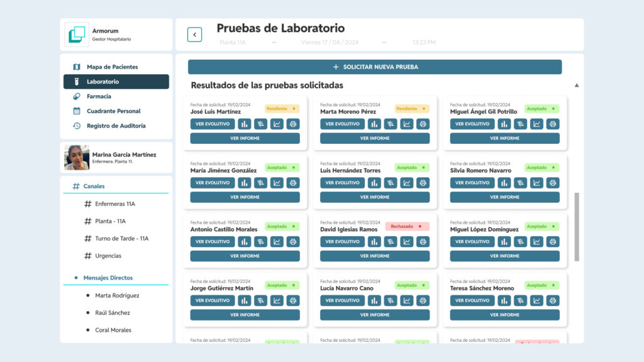Click Ver Evolutivo for Luis Hernández Torres
This screenshot has height=362, width=644.
343,183
